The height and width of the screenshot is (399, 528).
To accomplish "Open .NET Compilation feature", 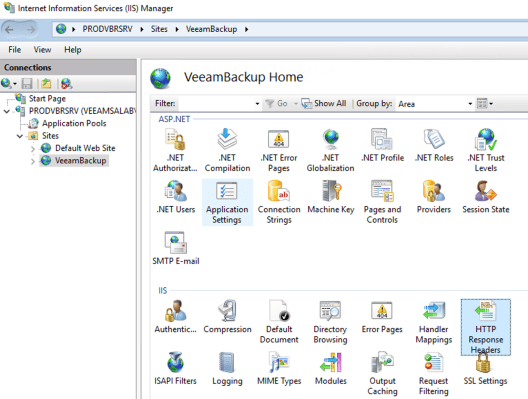I will [227, 150].
